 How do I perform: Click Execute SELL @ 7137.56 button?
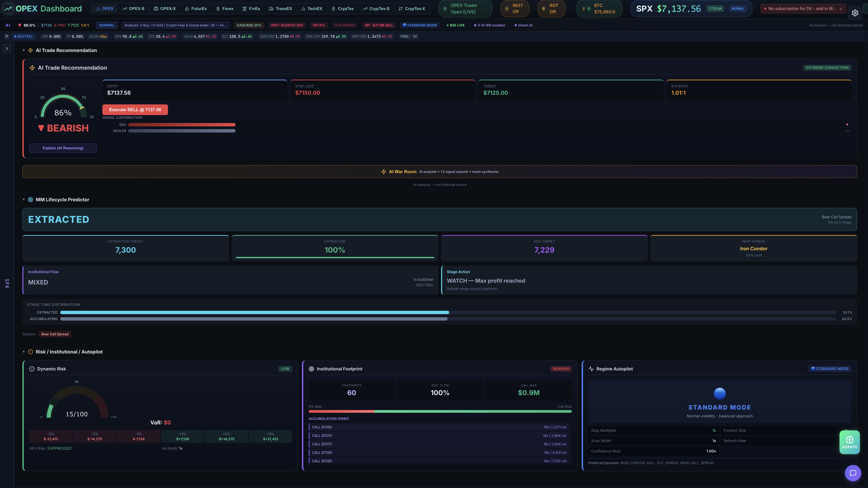[135, 110]
